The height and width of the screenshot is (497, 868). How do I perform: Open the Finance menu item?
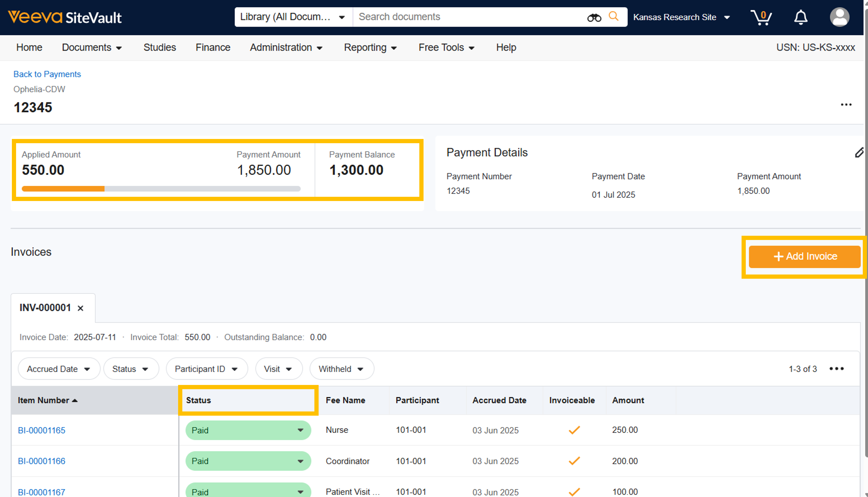tap(213, 47)
